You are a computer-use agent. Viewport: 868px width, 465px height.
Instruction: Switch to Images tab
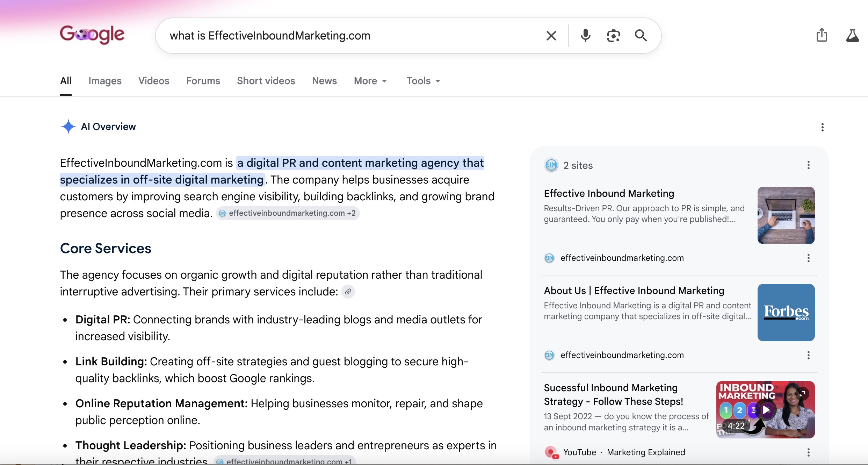[x=105, y=81]
